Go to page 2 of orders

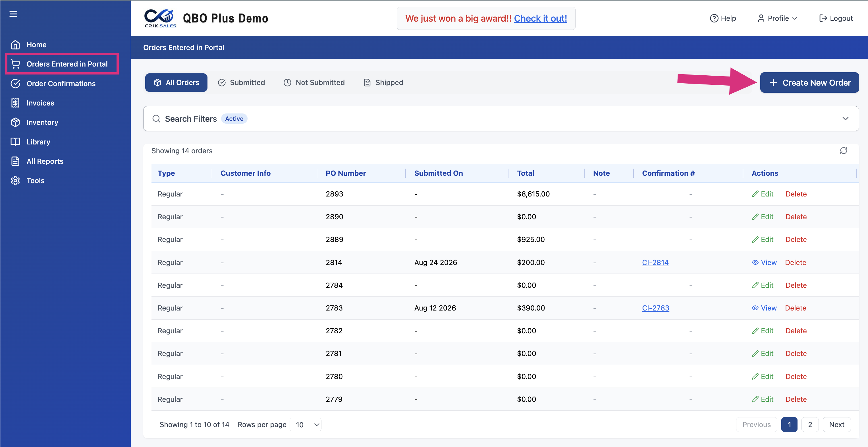(810, 425)
